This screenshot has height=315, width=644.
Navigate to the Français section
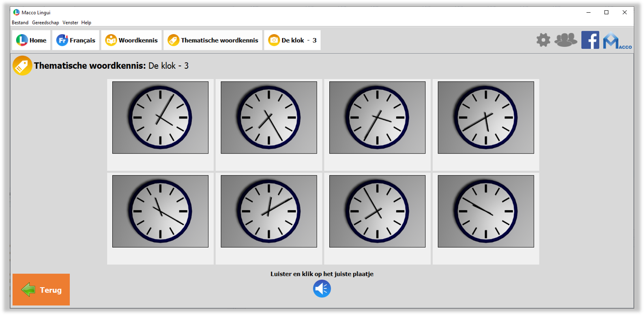click(x=76, y=40)
